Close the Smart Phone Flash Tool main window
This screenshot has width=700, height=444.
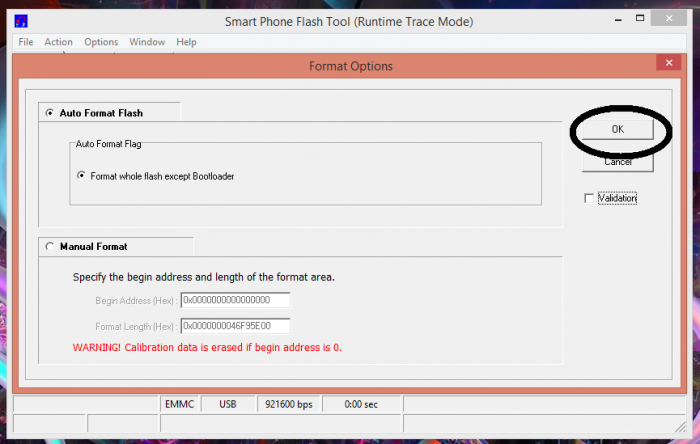tap(669, 18)
